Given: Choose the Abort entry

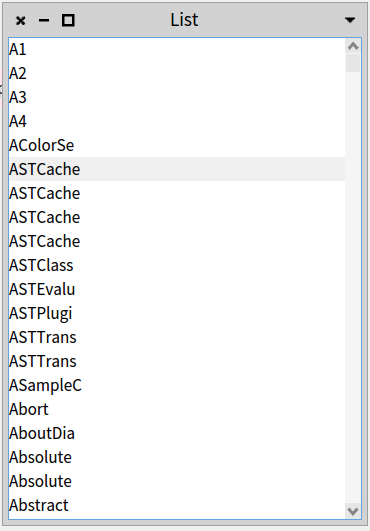Looking at the screenshot, I should [x=177, y=409].
